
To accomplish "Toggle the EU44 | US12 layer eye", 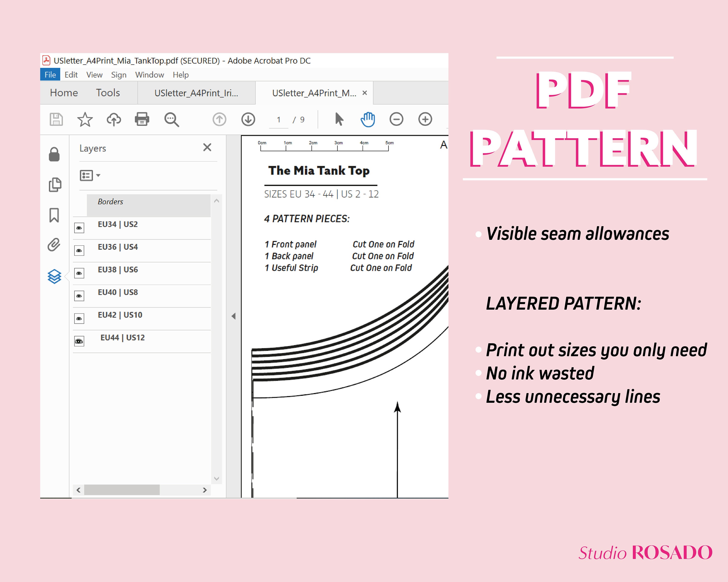I will [79, 341].
